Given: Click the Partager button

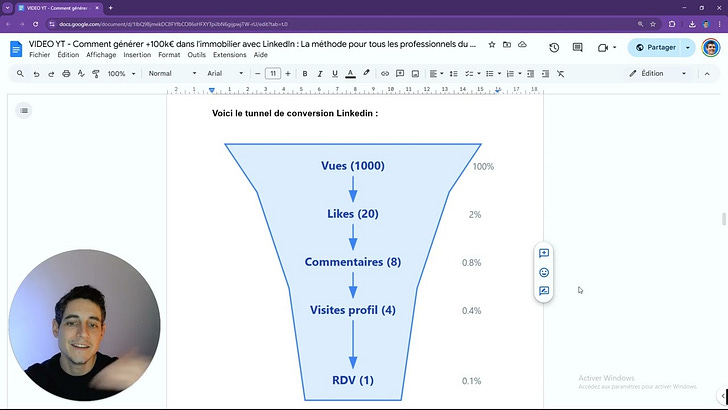Looking at the screenshot, I should [x=655, y=47].
